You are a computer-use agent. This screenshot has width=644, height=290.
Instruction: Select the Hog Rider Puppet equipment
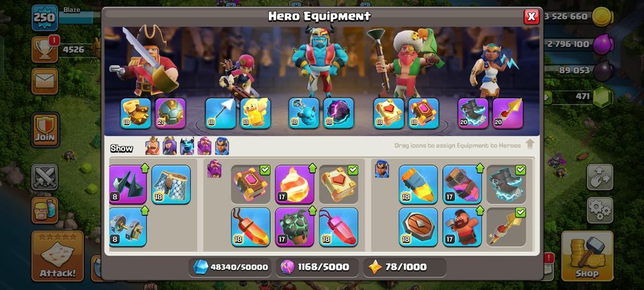[462, 227]
